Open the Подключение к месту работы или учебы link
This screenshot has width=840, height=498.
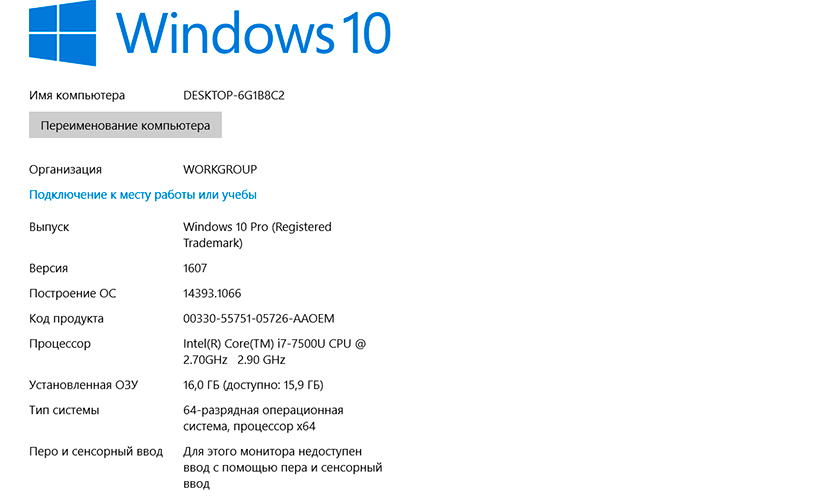(143, 195)
